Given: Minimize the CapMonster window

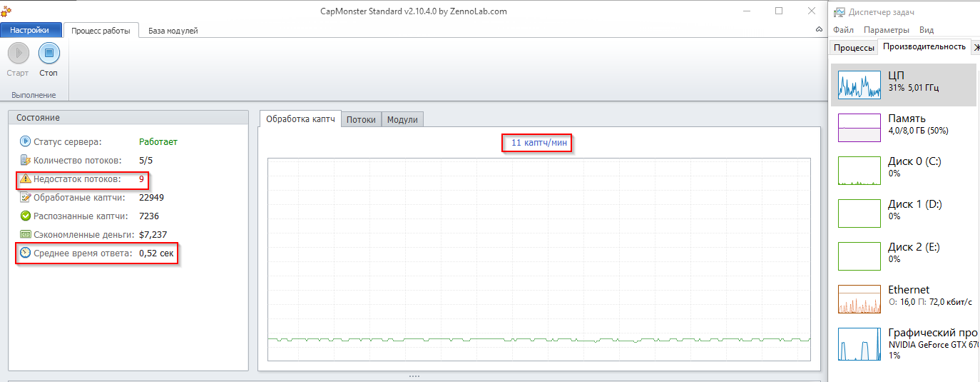Looking at the screenshot, I should click(x=747, y=11).
